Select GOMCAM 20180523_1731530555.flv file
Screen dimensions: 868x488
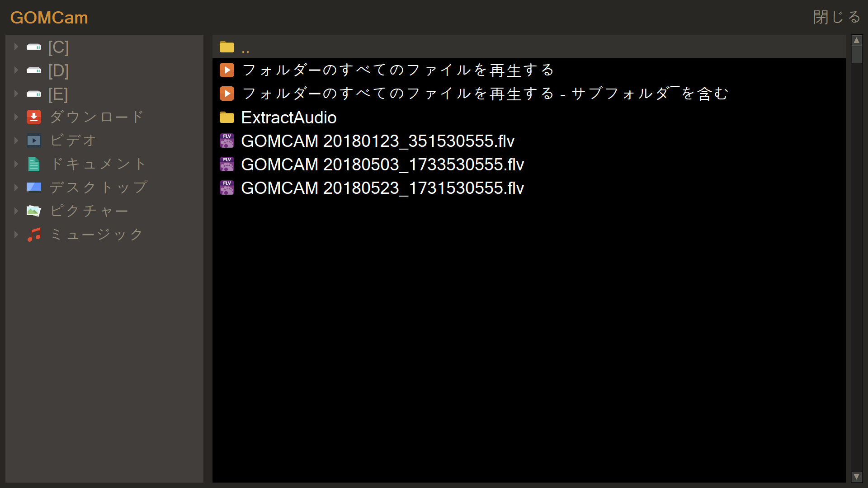click(382, 188)
